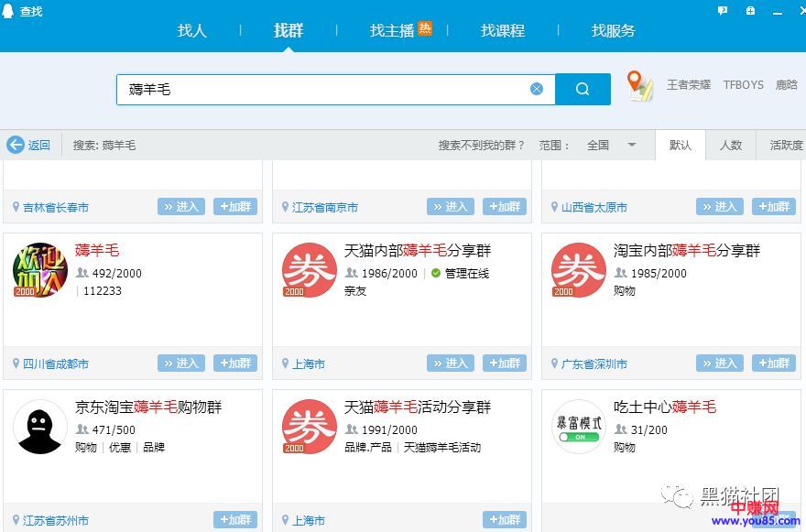The image size is (806, 532).
Task: Click inside the 薅羊毛 search input field
Action: coord(321,89)
